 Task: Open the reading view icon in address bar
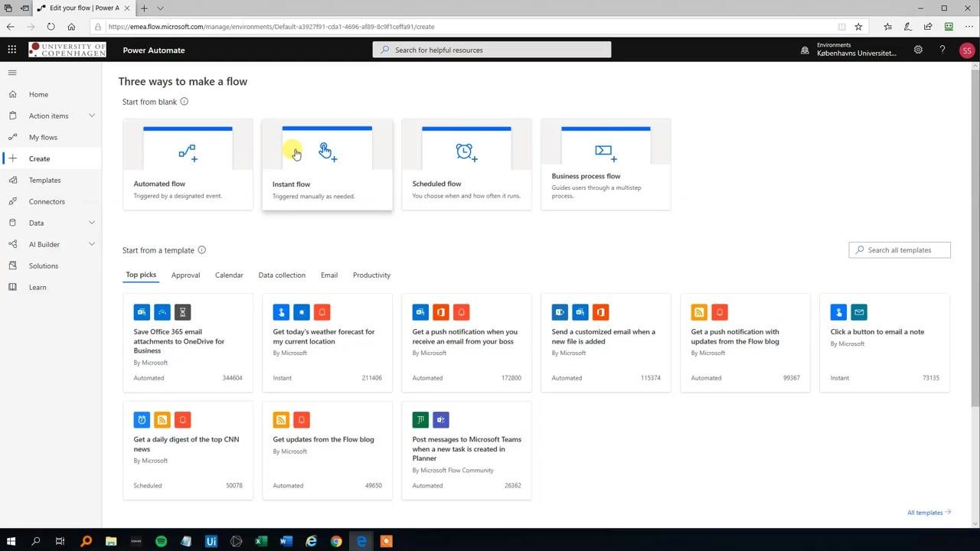(x=841, y=27)
